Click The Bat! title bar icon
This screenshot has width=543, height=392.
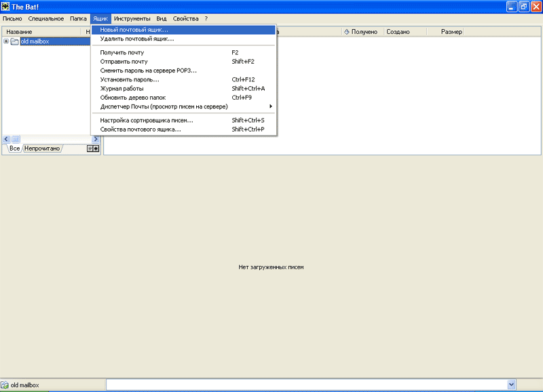[5, 7]
